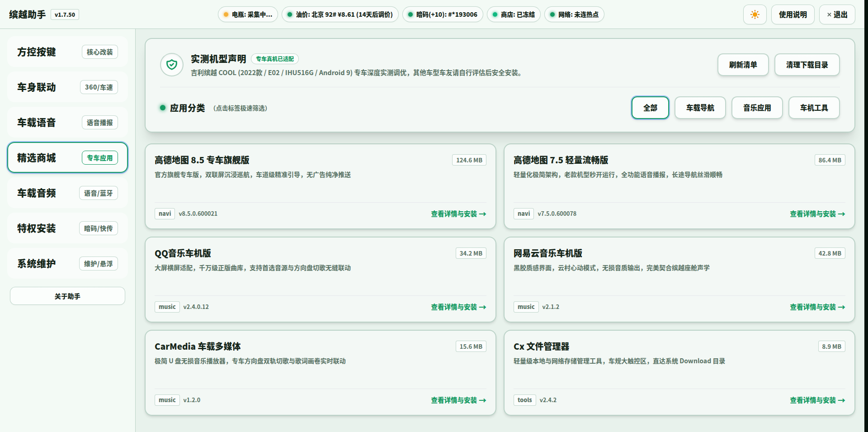Click the 86.4 MB size badge
Viewport: 868px width, 432px height.
coord(830,160)
